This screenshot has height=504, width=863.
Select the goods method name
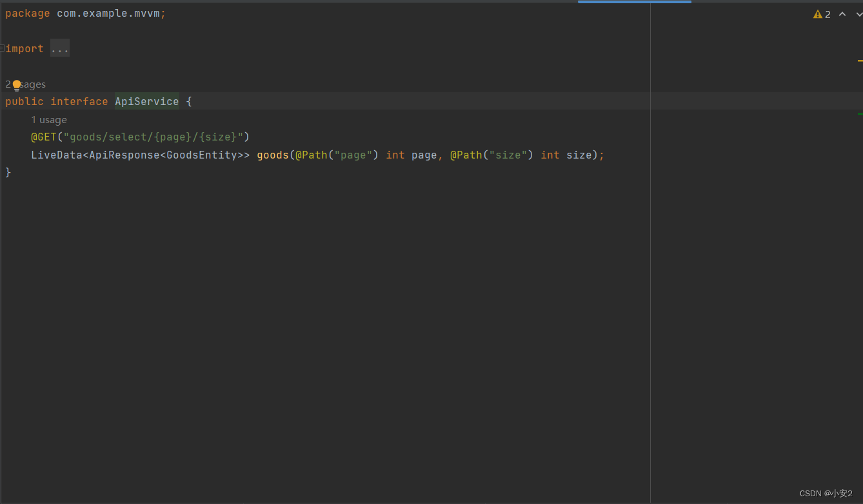coord(272,155)
